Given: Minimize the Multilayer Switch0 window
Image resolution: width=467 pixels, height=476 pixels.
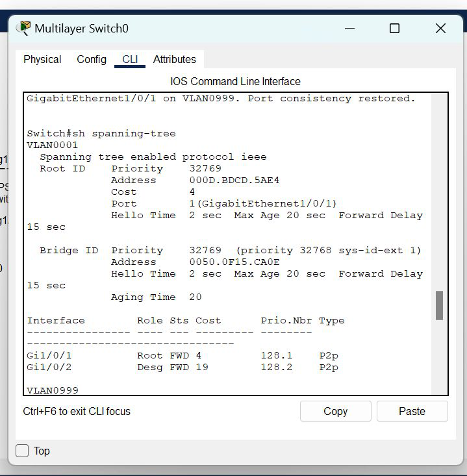Looking at the screenshot, I should click(349, 29).
